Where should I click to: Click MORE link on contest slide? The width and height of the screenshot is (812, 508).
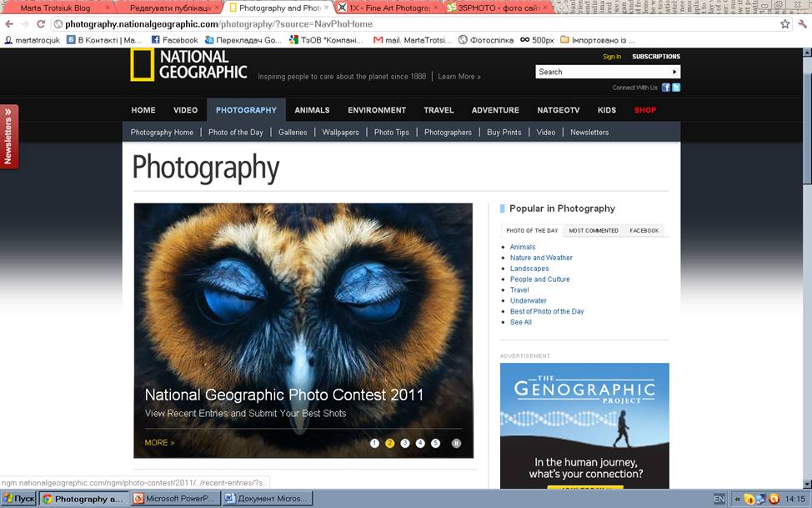tap(159, 443)
